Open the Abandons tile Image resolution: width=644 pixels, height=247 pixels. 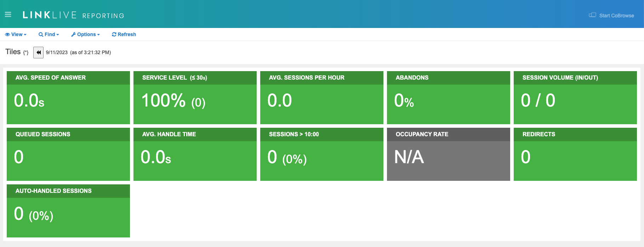(449, 98)
